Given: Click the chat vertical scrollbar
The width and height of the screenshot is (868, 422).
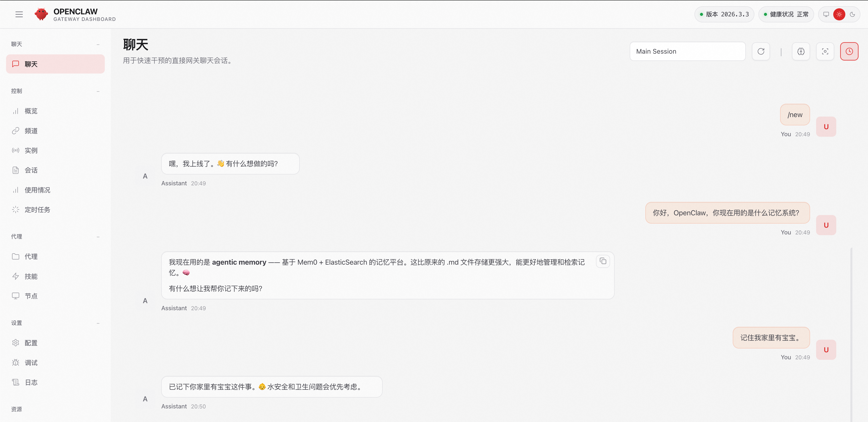Looking at the screenshot, I should coord(851,333).
